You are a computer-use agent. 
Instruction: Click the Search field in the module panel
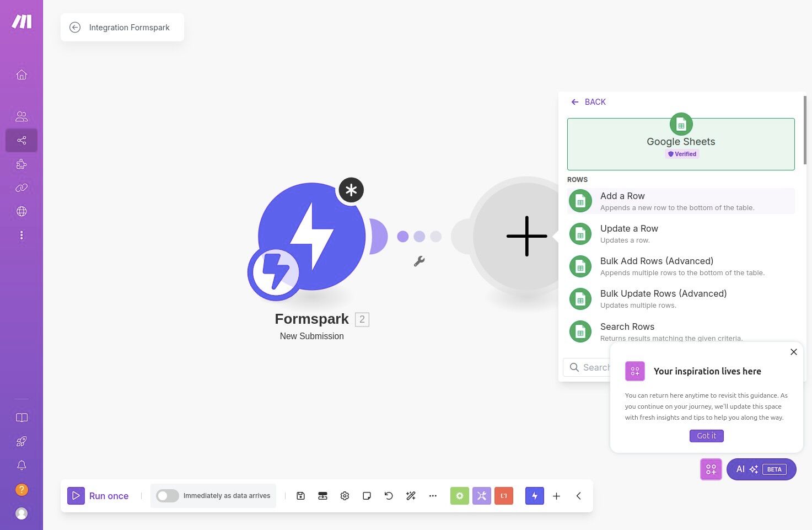click(x=588, y=367)
